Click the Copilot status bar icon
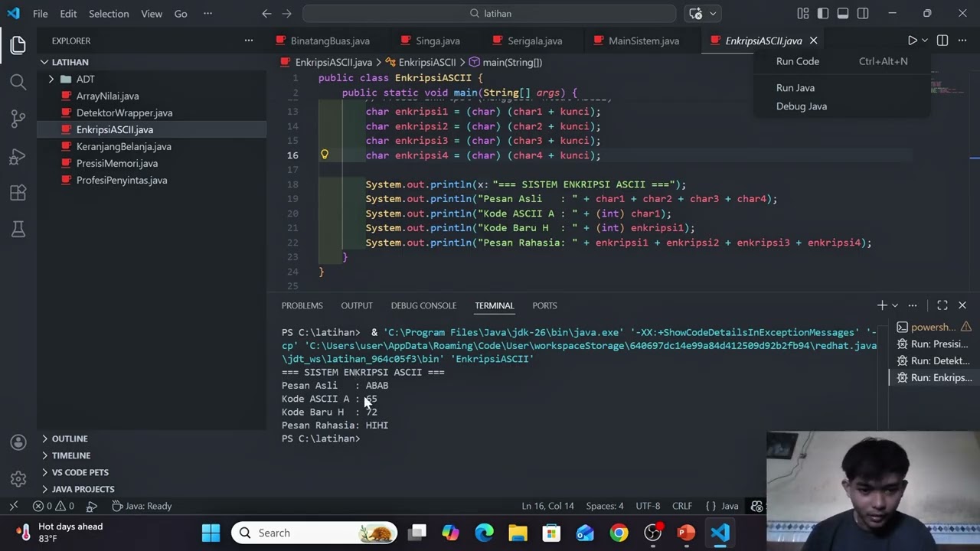This screenshot has height=551, width=980. (756, 506)
